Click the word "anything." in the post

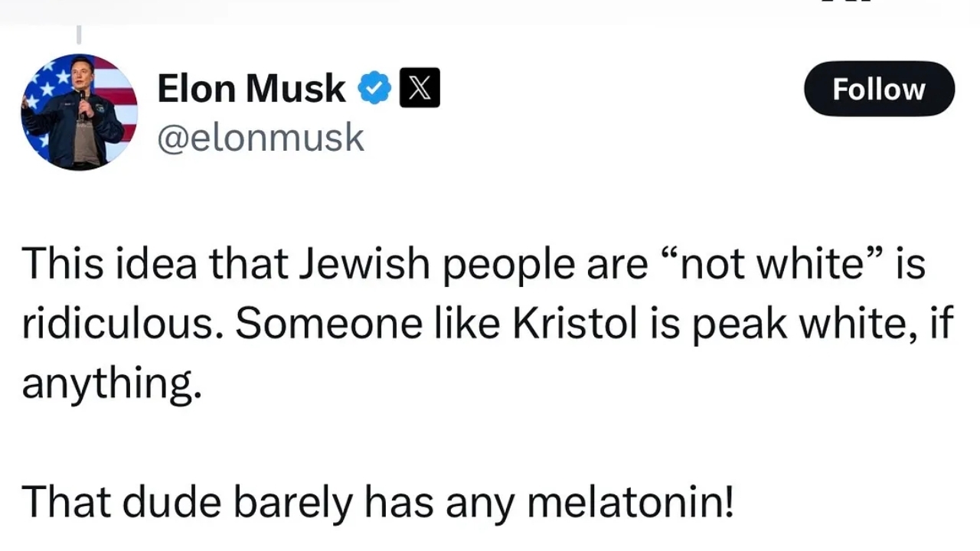[x=112, y=383]
